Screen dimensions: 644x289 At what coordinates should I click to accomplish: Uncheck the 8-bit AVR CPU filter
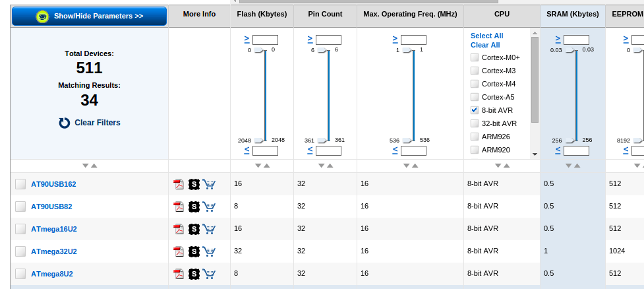point(475,110)
